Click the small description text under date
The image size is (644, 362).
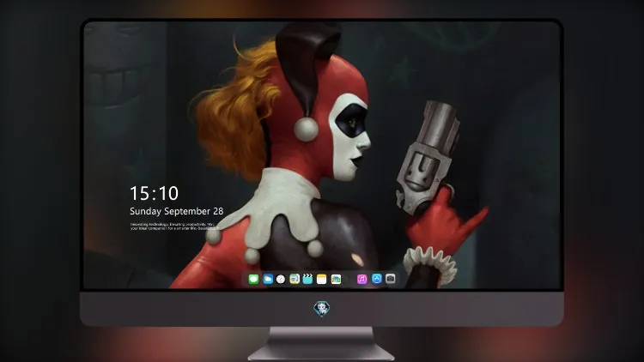click(x=174, y=226)
